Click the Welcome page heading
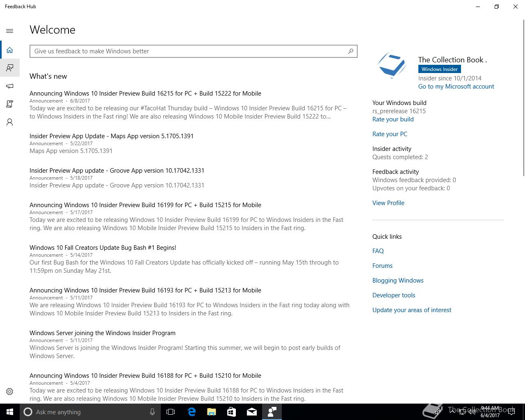This screenshot has width=525, height=420. (52, 30)
